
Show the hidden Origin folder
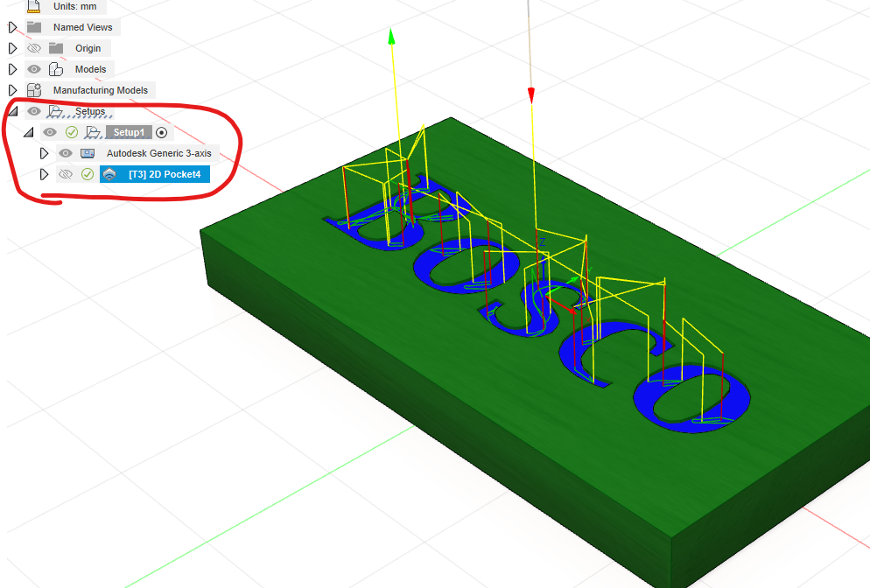(34, 48)
